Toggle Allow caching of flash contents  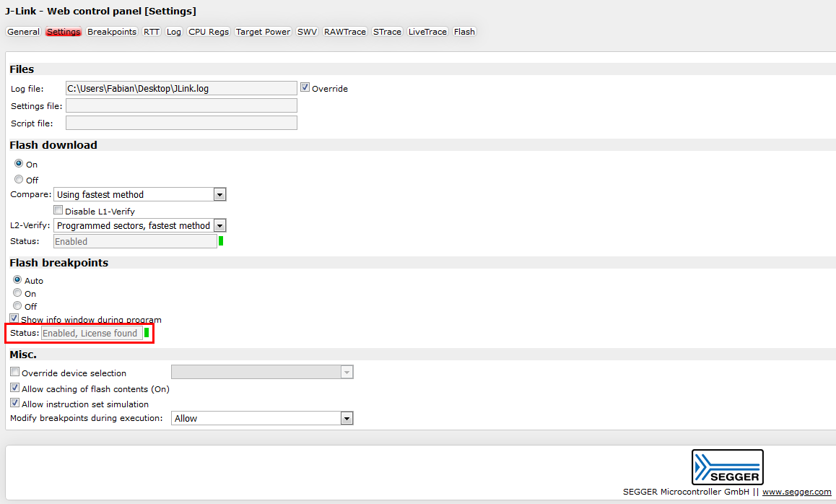point(15,388)
